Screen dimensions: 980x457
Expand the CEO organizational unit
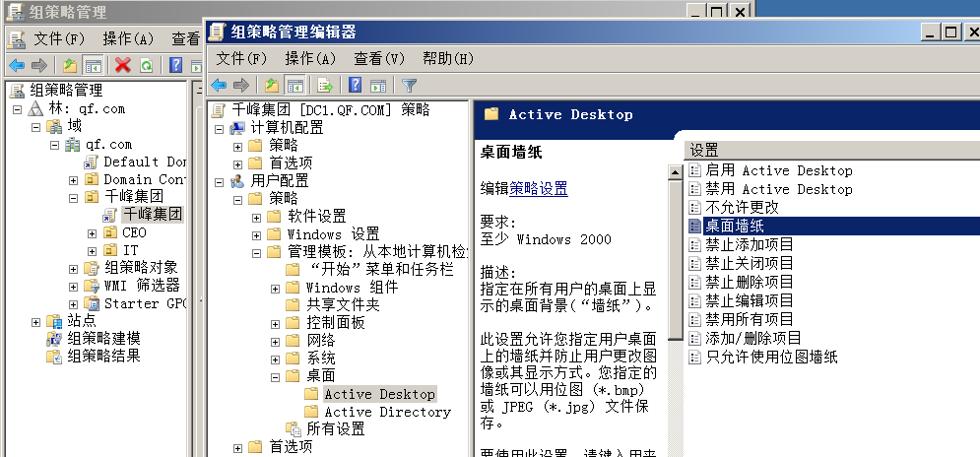click(x=92, y=233)
